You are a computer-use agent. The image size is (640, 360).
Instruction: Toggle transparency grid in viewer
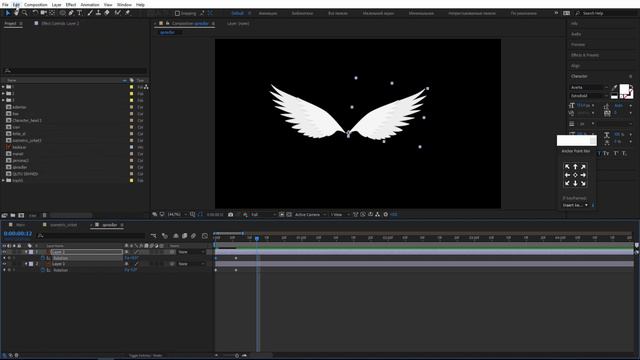coord(289,215)
